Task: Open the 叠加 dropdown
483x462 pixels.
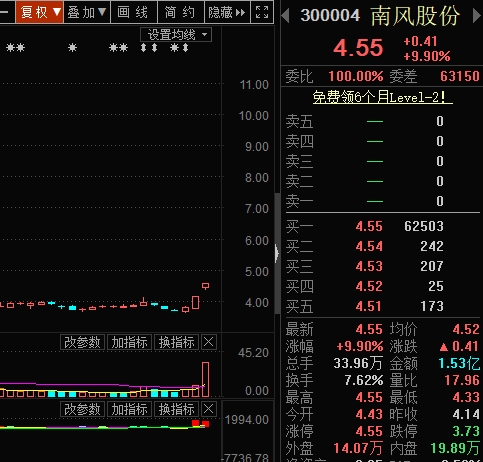Action: tap(87, 12)
